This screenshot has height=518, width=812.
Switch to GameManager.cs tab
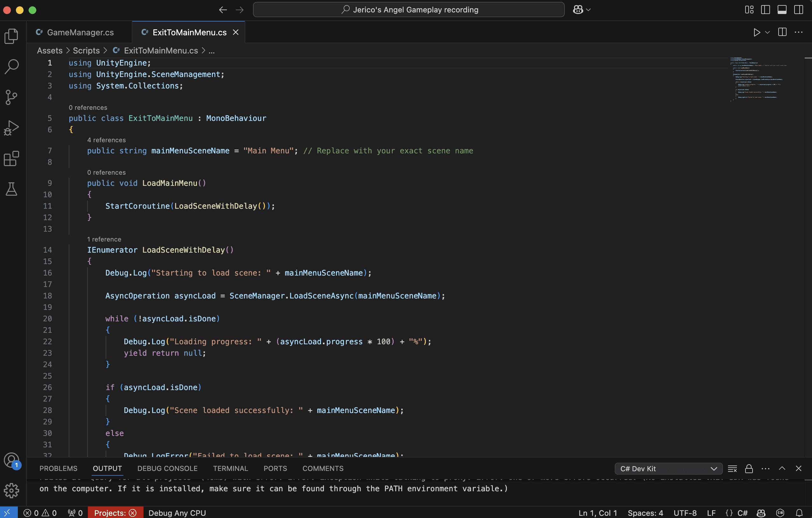(79, 32)
